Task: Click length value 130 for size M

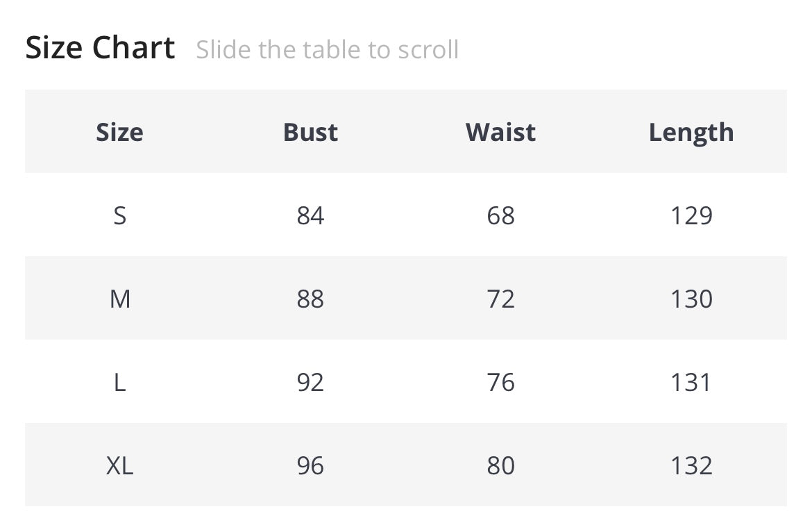Action: pyautogui.click(x=691, y=299)
